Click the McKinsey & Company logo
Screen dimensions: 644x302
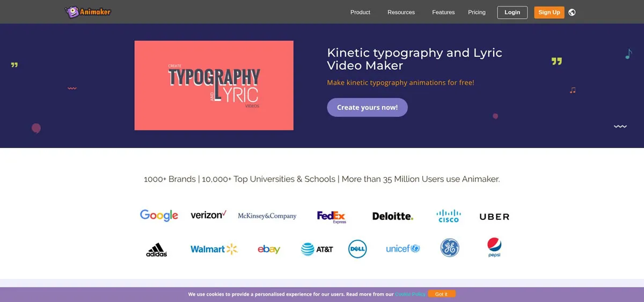coord(267,216)
